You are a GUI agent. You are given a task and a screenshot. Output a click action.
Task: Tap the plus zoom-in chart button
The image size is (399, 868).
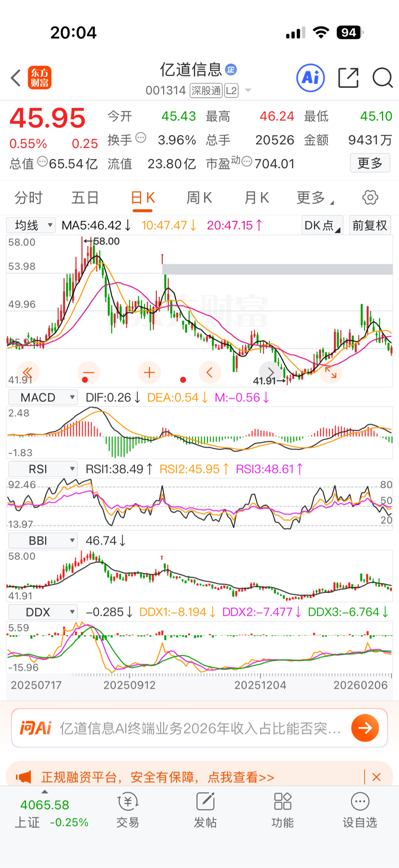(x=150, y=372)
